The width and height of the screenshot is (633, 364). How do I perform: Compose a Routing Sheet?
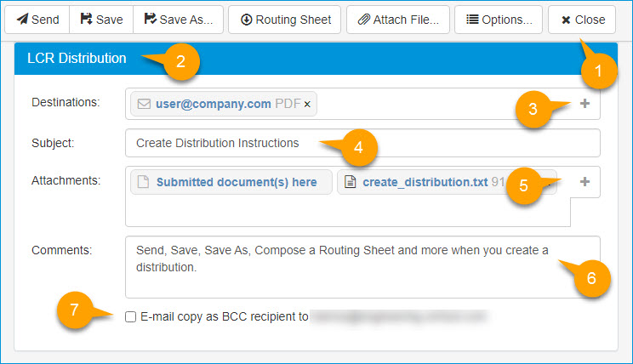(285, 20)
